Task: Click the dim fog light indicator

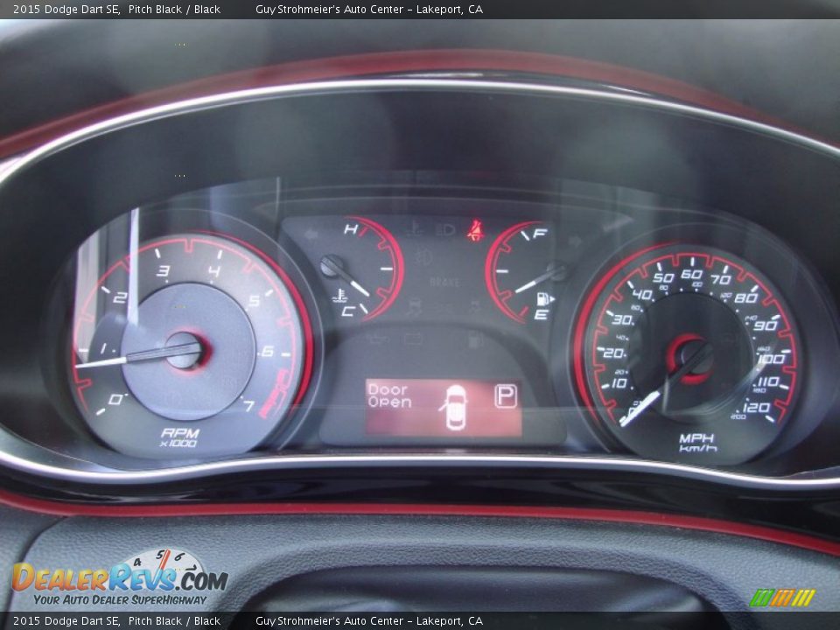Action: pyautogui.click(x=423, y=257)
